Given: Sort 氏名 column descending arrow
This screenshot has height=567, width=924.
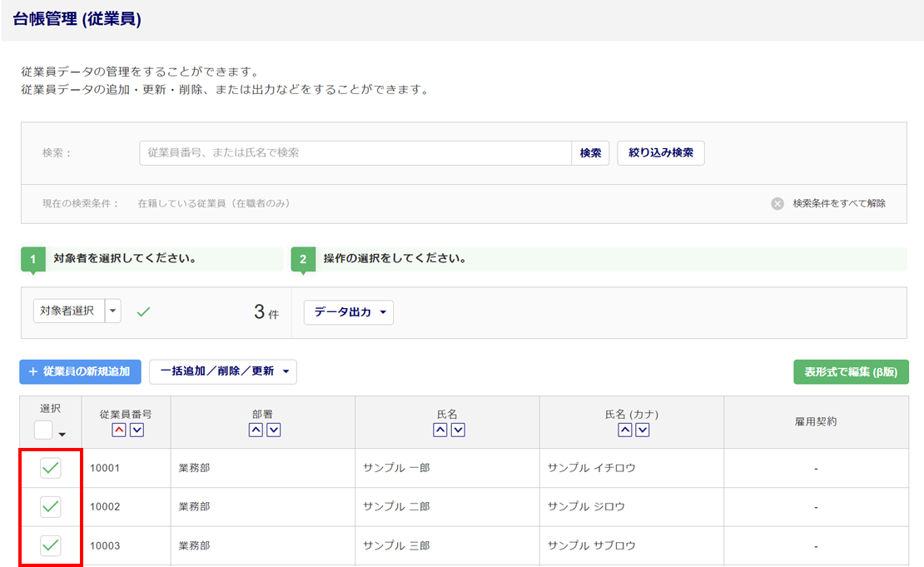Looking at the screenshot, I should (458, 430).
